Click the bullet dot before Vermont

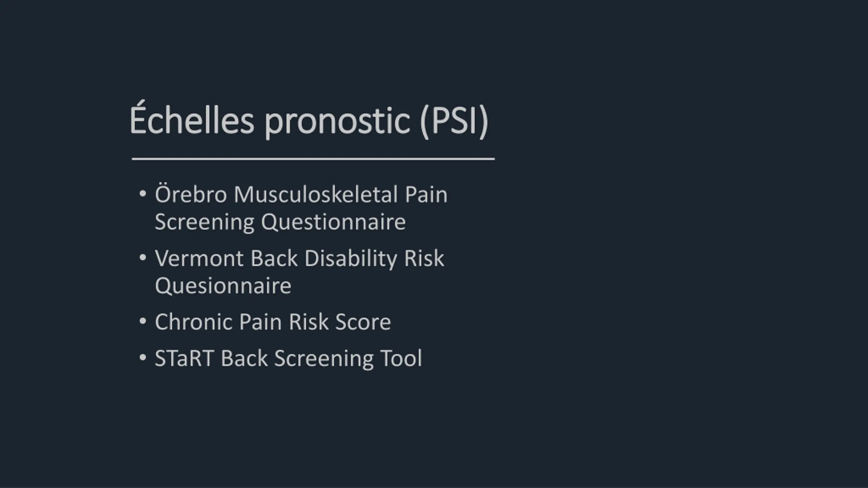coord(143,258)
